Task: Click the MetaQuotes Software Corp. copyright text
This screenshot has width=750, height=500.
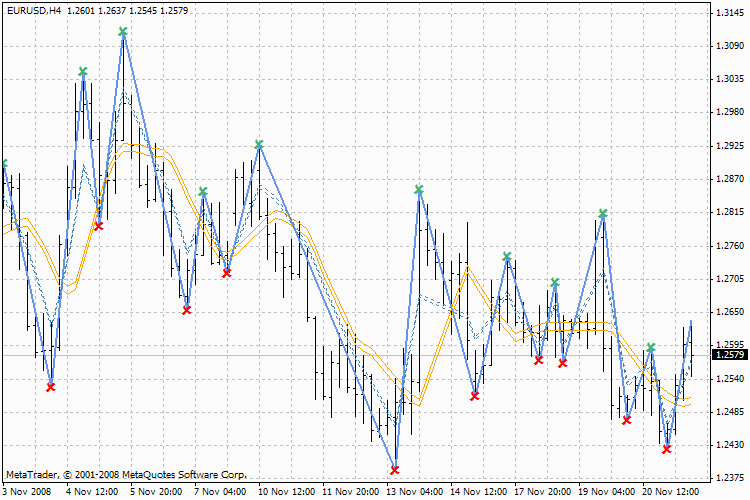Action: coord(125,474)
